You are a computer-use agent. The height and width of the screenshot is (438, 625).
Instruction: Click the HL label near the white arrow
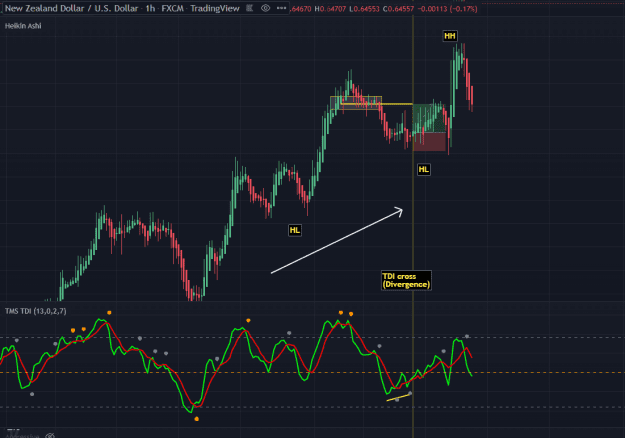tap(295, 230)
